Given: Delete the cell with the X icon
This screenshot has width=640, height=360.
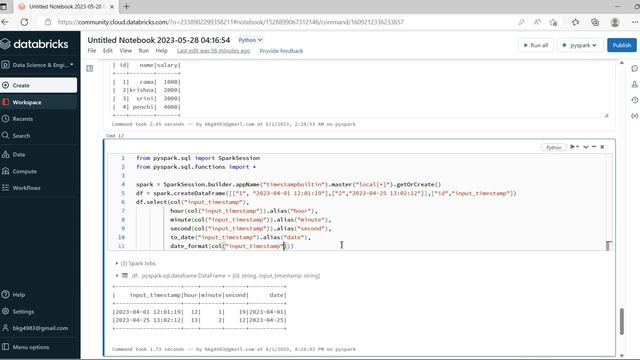Looking at the screenshot, I should 602,147.
